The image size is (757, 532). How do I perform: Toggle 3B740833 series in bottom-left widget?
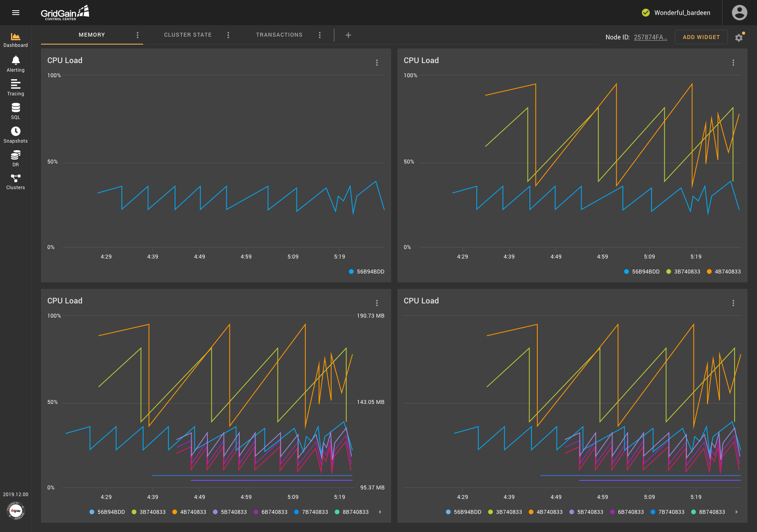coord(149,512)
